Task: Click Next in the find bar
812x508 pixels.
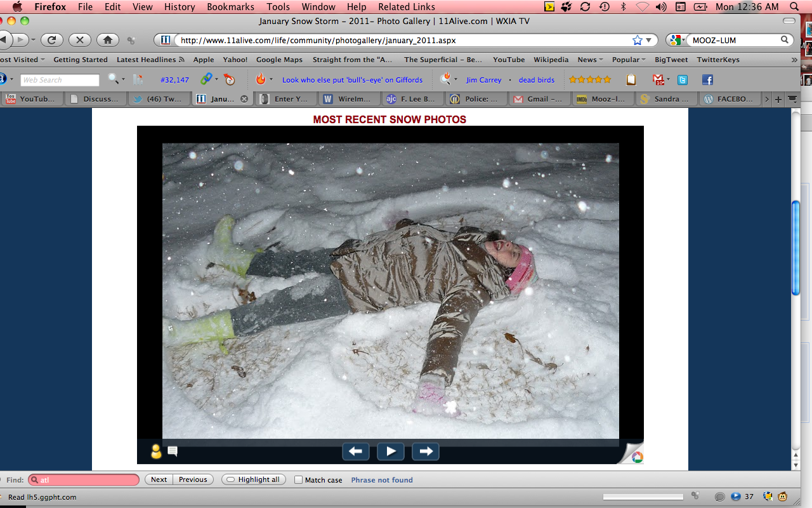Action: (159, 480)
